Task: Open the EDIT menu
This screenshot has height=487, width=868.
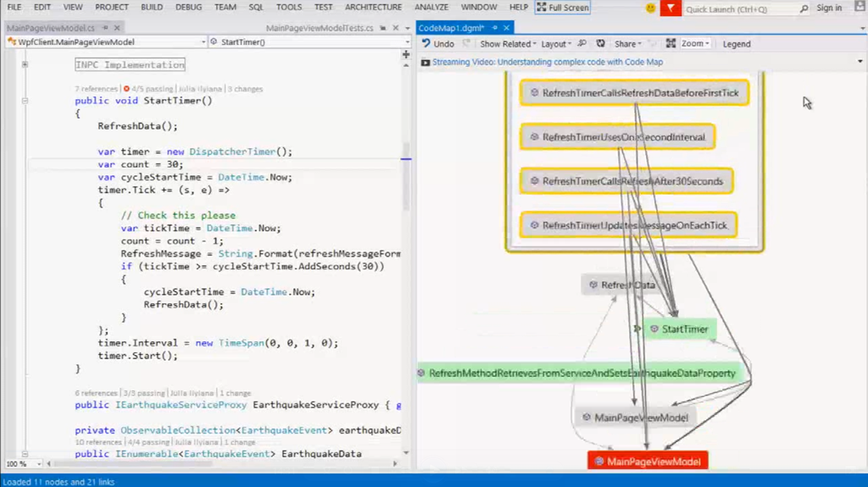Action: click(x=42, y=7)
